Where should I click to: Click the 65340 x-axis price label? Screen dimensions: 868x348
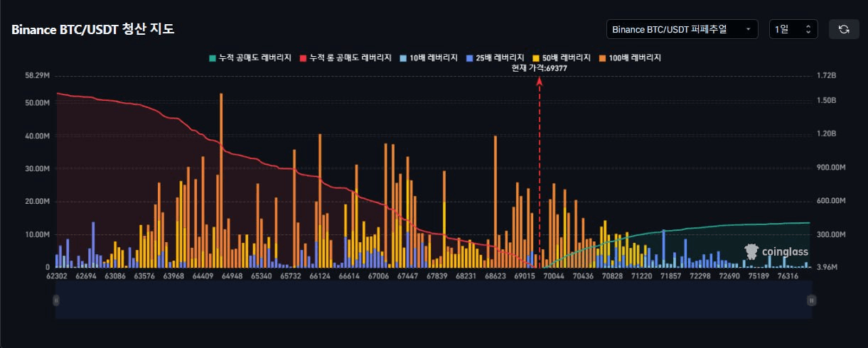(262, 276)
